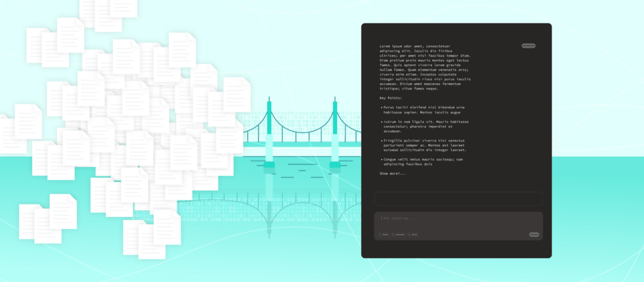Click the grey send pill button in prompt box
The height and width of the screenshot is (282, 644).
(x=534, y=235)
